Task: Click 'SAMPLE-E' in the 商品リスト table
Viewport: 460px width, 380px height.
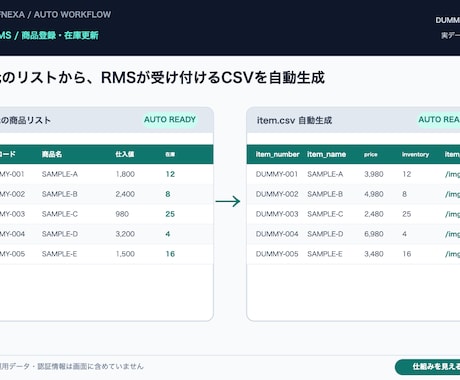Action: coord(59,254)
